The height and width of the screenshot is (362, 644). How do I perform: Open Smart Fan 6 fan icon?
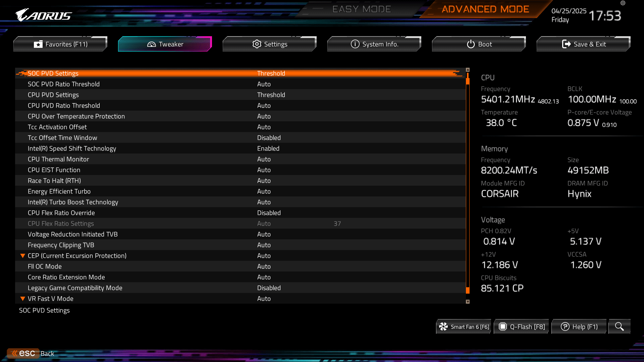pyautogui.click(x=443, y=326)
